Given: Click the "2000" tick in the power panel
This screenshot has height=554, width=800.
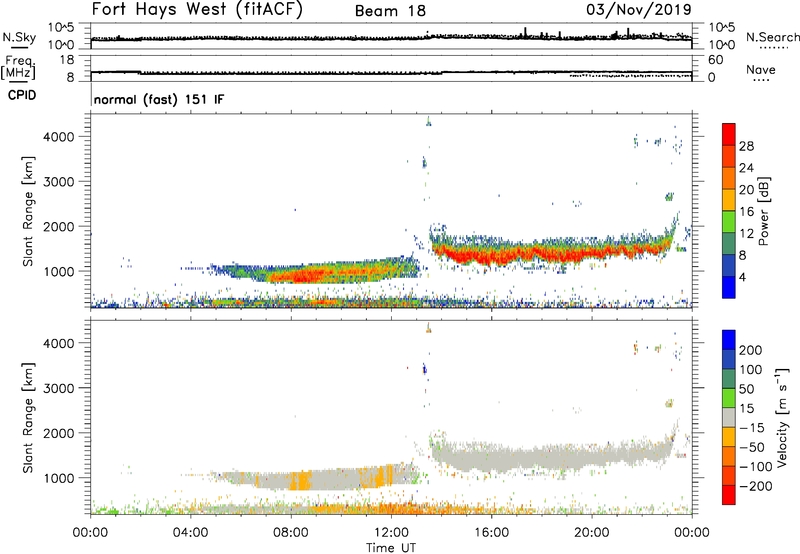Looking at the screenshot, I should (x=59, y=226).
